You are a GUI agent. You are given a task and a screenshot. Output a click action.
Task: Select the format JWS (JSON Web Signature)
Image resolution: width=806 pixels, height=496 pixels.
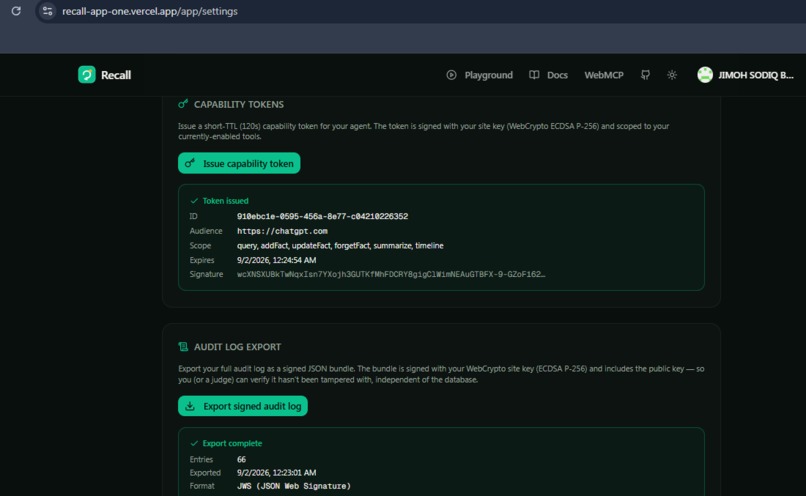coord(294,486)
